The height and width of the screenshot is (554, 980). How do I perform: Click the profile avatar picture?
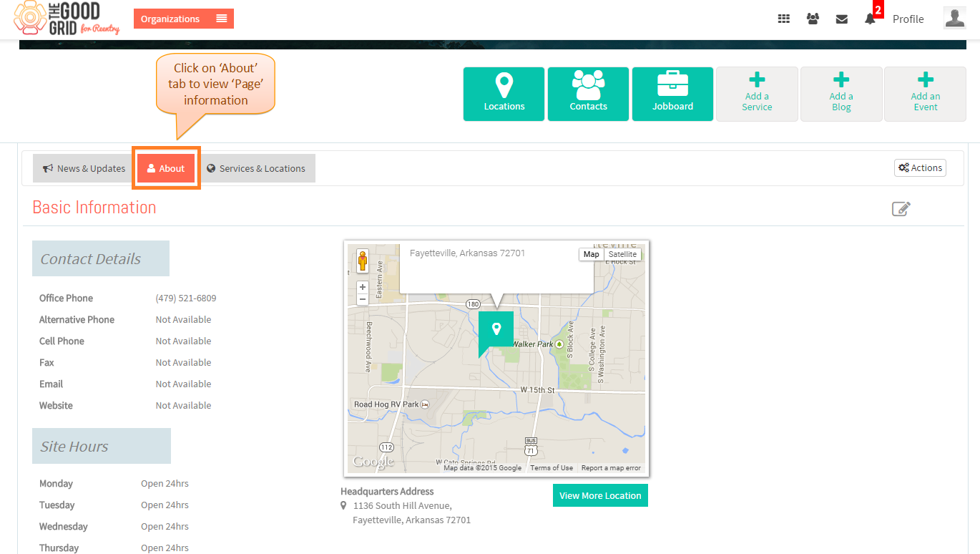coord(955,18)
